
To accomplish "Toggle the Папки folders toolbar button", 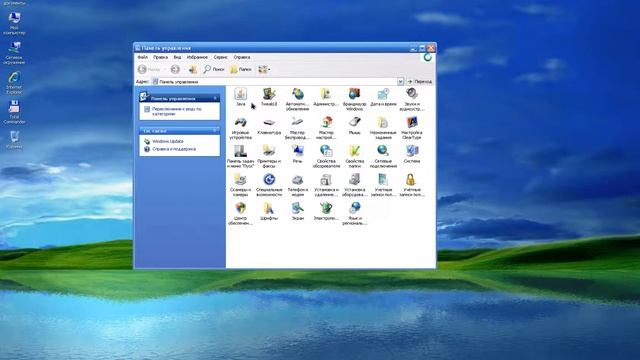I will click(x=241, y=69).
